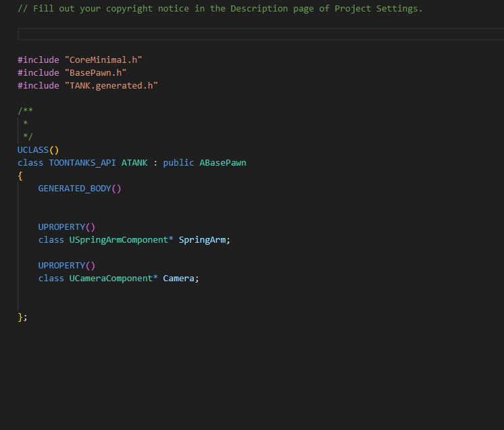Click the copyright notice comment line
The width and height of the screenshot is (504, 430).
click(220, 9)
